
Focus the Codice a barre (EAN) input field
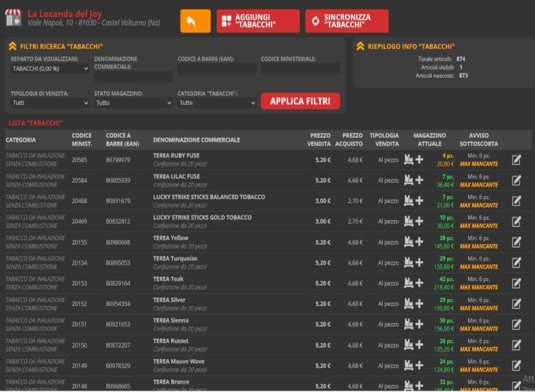tap(217, 69)
